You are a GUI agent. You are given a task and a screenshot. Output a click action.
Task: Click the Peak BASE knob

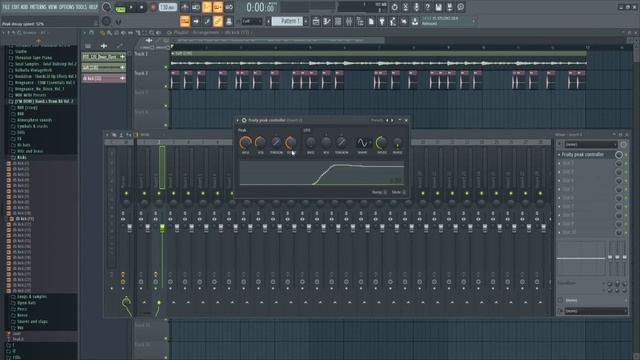(x=245, y=142)
